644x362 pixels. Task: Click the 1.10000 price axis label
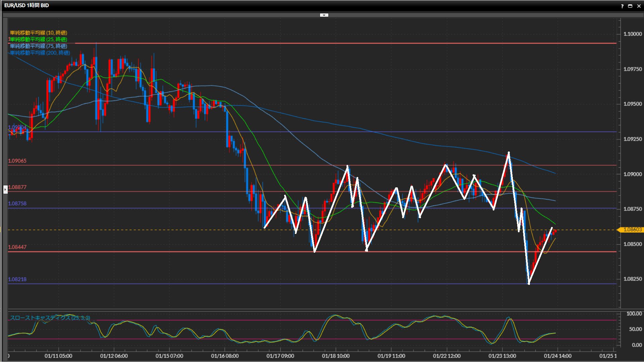pos(632,34)
